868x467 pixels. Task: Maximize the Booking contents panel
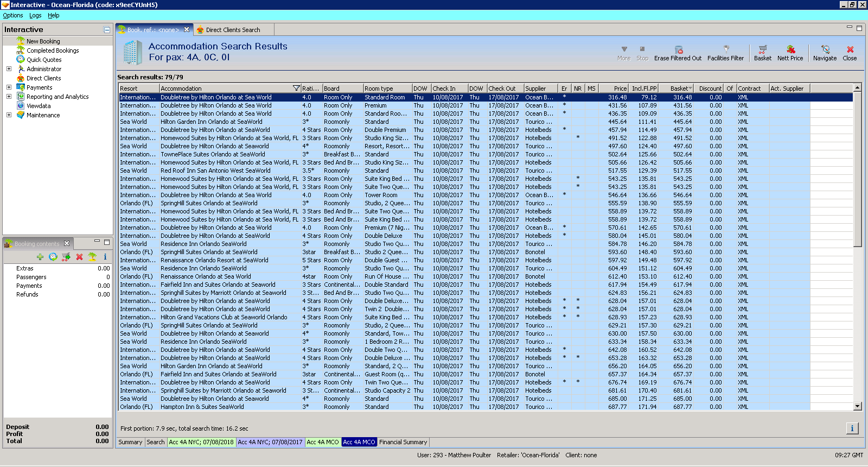[x=107, y=242]
